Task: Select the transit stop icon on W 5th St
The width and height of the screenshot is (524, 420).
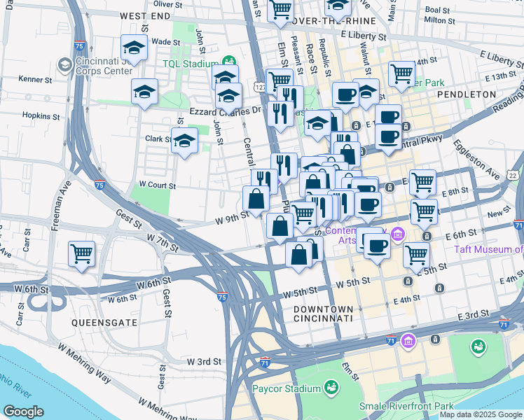Action: pyautogui.click(x=408, y=281)
